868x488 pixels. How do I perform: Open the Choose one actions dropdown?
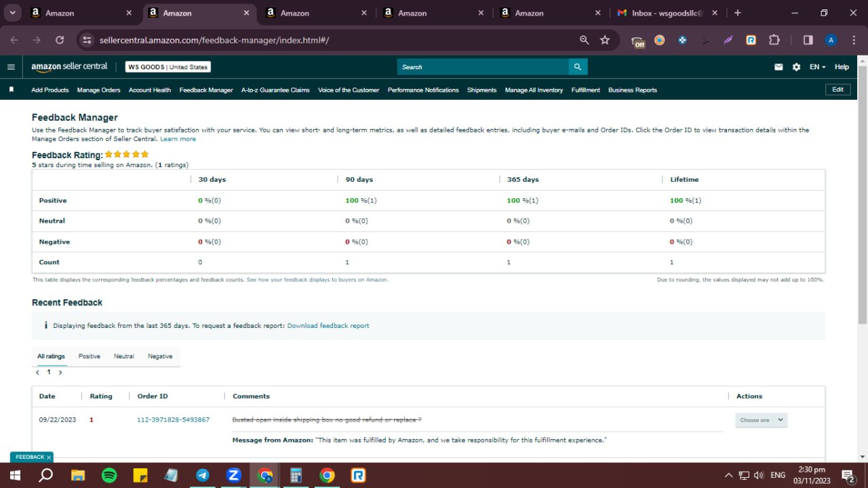point(762,420)
